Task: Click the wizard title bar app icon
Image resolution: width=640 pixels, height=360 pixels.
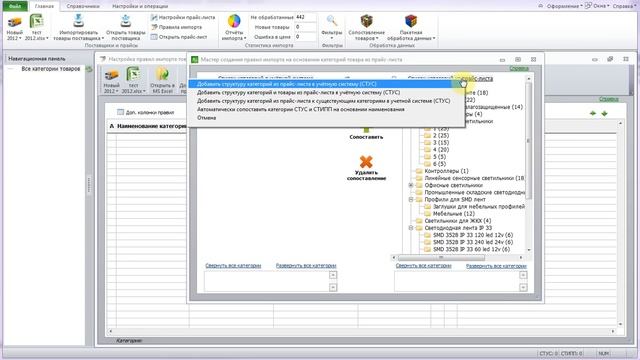Action: click(x=195, y=60)
